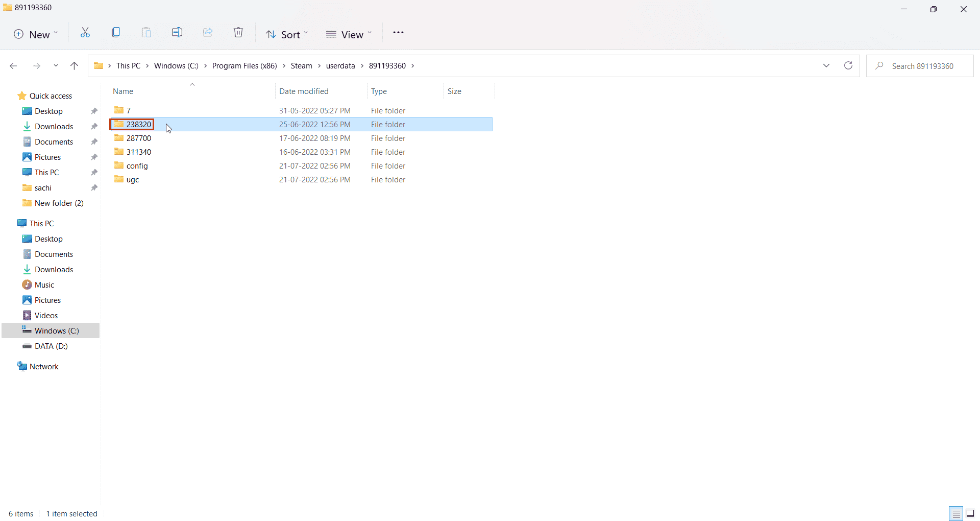Open the Sort dropdown menu

287,34
